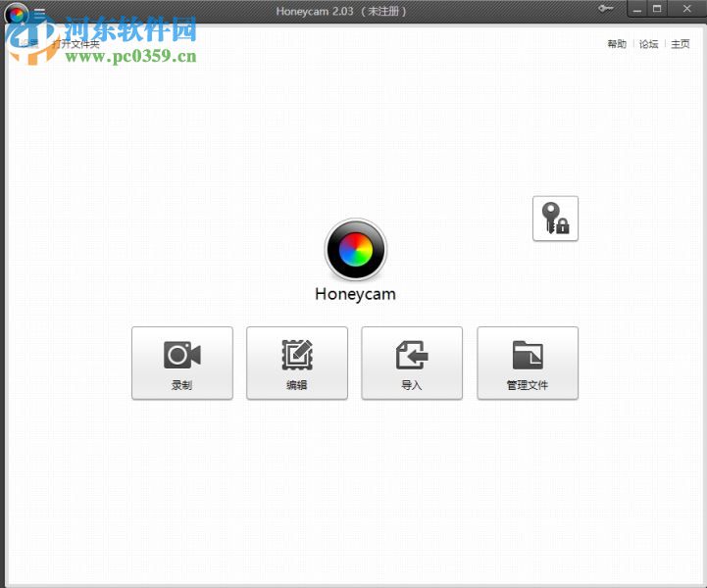Open registration via key-and-lock button

pyautogui.click(x=555, y=219)
